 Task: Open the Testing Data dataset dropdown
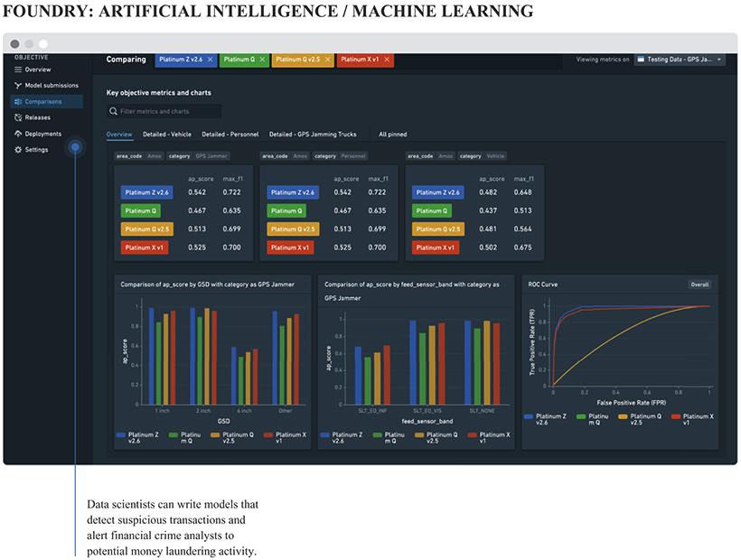[x=680, y=60]
